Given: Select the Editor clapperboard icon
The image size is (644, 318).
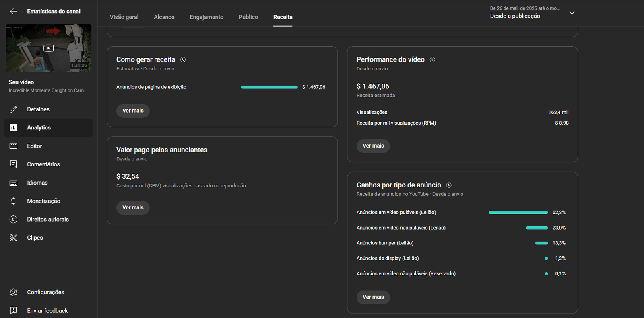Looking at the screenshot, I should pos(13,146).
